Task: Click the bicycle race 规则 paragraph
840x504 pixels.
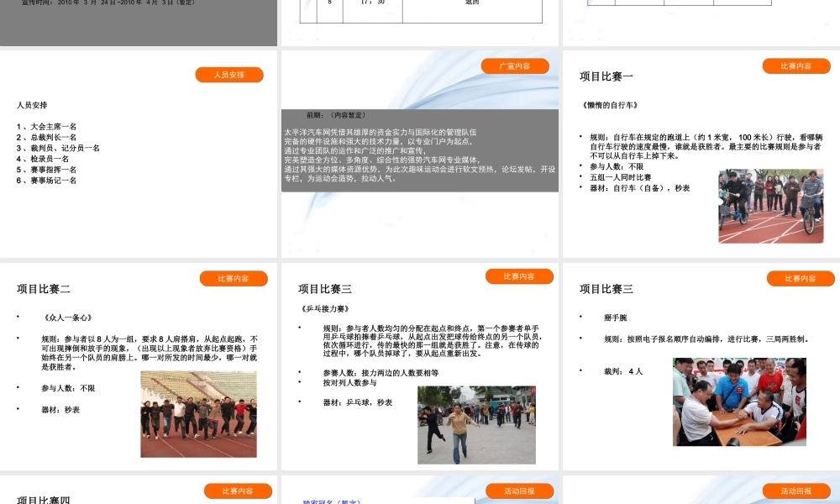Action: (x=706, y=146)
